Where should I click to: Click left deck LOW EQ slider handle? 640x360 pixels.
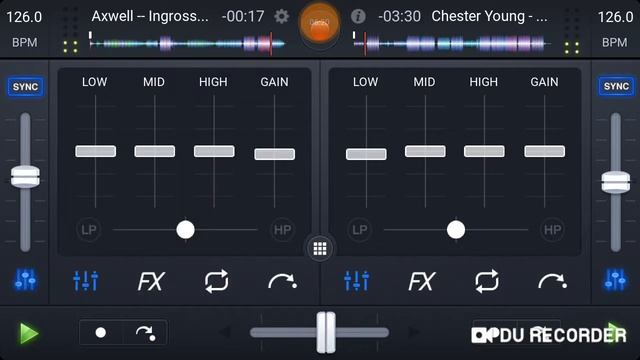(x=96, y=151)
